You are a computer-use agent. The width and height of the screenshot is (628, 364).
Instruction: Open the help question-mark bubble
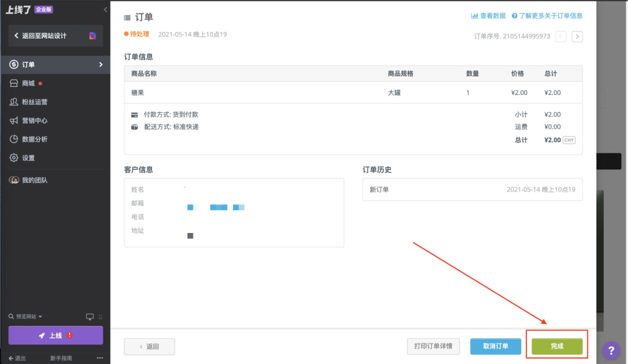coord(611,351)
